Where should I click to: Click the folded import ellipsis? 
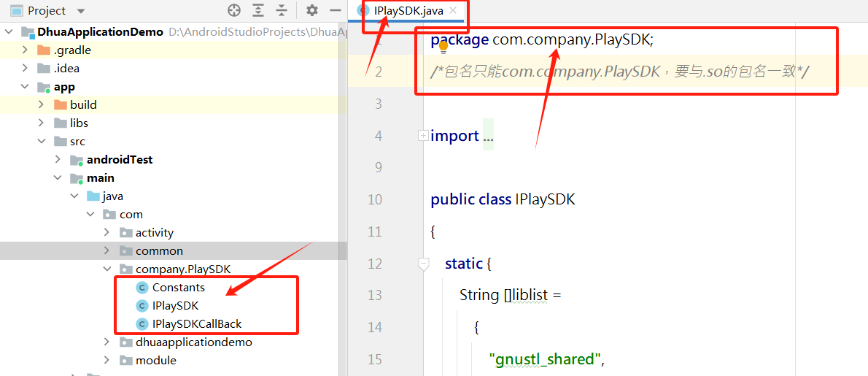tap(488, 136)
